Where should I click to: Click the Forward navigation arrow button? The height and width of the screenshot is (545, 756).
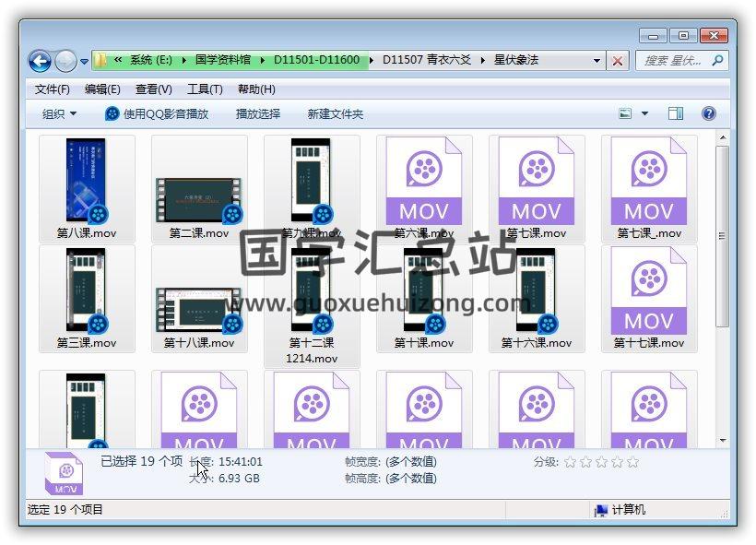pos(65,62)
